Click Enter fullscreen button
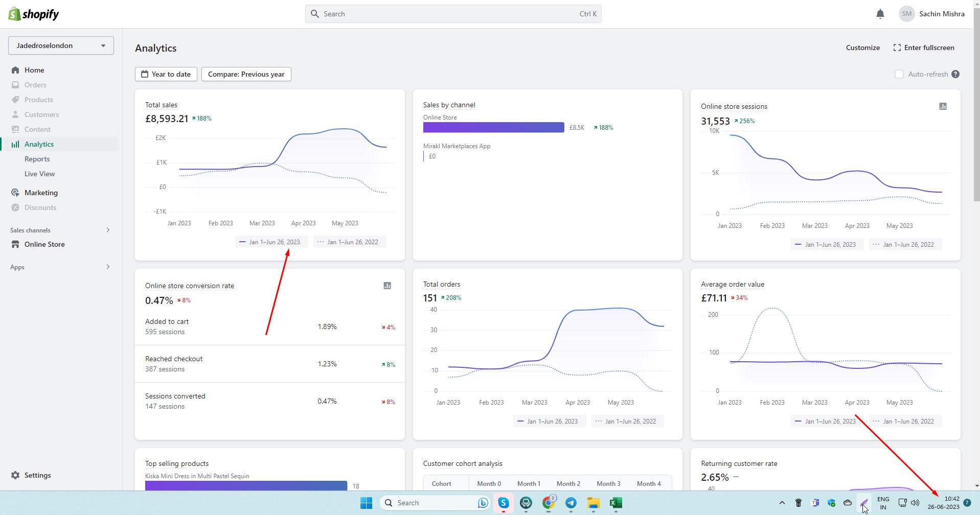This screenshot has width=980, height=515. click(924, 48)
